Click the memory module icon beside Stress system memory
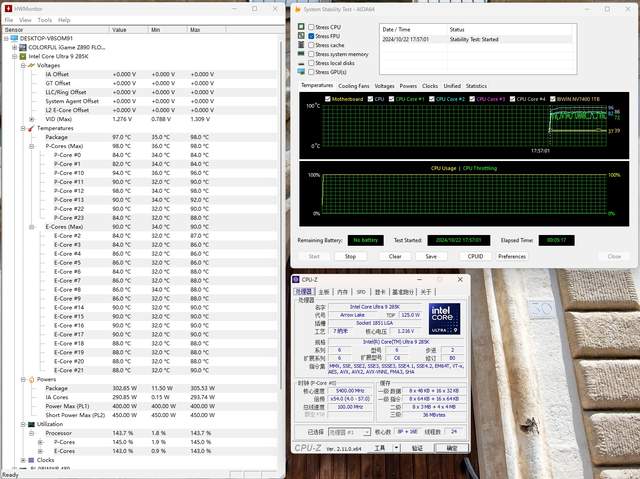 [x=301, y=54]
